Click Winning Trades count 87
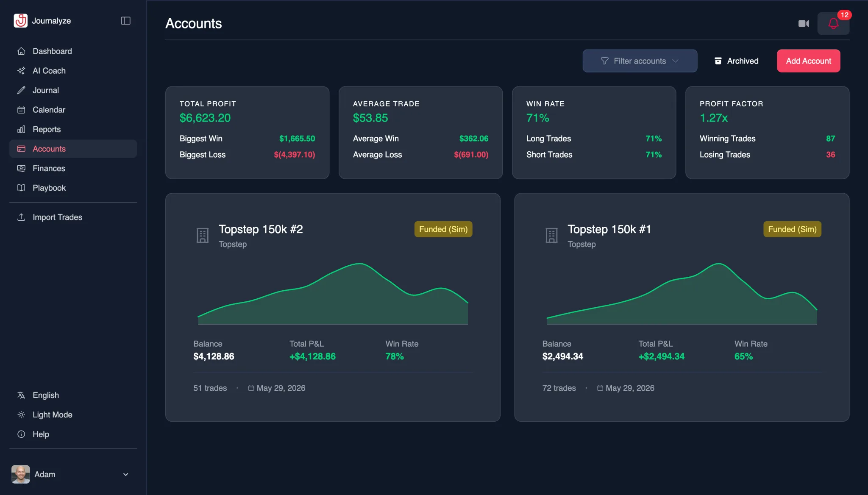 coord(830,139)
